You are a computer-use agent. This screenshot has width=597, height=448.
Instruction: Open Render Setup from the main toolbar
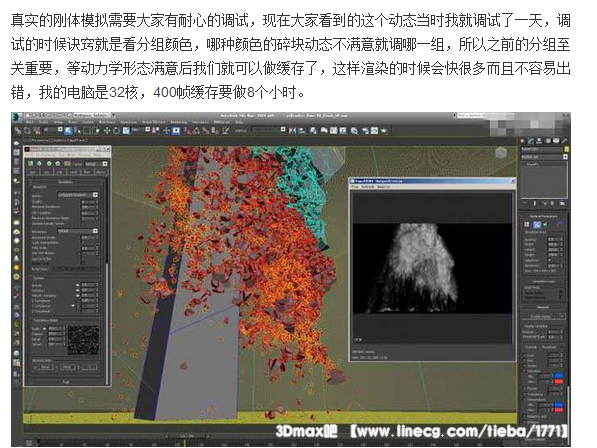click(x=365, y=131)
